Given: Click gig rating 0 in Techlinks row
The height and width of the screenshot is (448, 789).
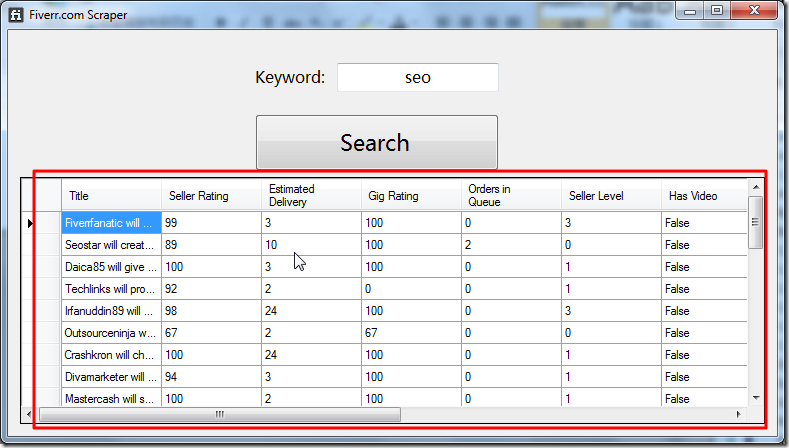Looking at the screenshot, I should click(x=411, y=289).
